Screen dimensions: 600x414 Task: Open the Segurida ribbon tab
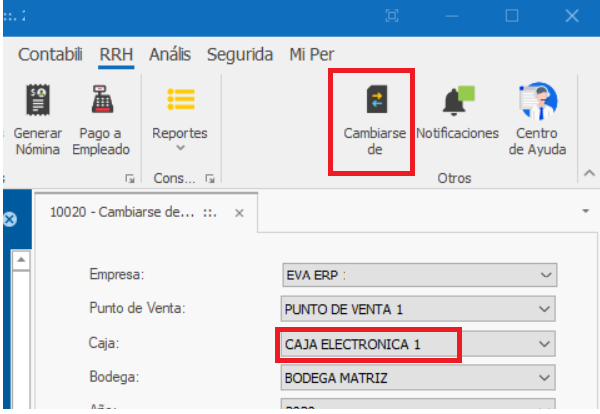pos(240,55)
